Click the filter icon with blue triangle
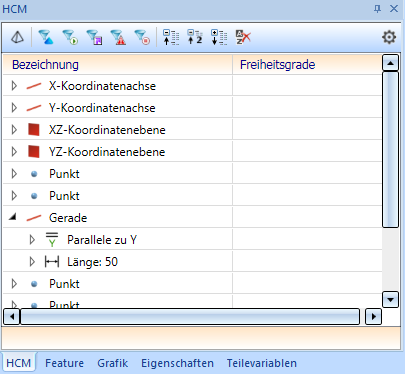This screenshot has height=374, width=405. 46,37
